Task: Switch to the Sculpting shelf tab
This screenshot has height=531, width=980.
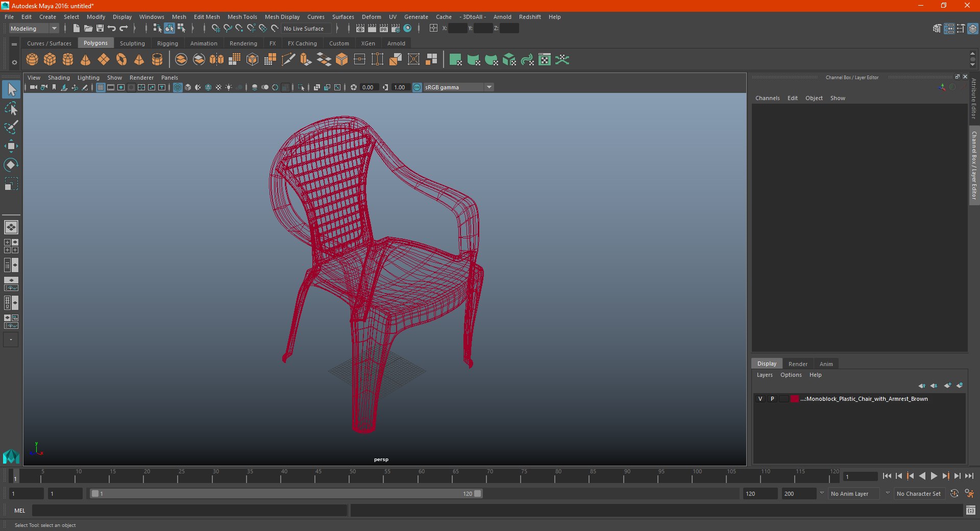Action: 132,43
